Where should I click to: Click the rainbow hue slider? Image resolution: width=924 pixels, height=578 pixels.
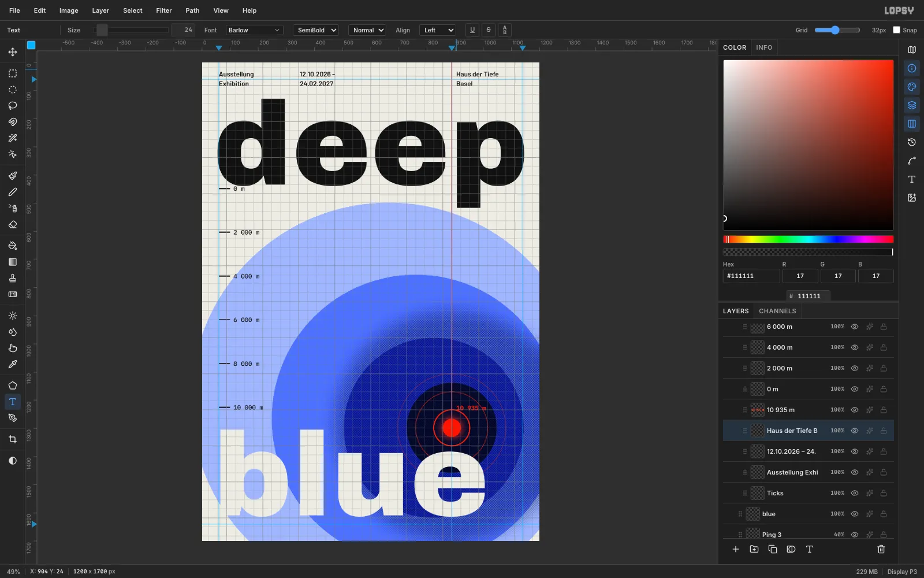pos(808,239)
